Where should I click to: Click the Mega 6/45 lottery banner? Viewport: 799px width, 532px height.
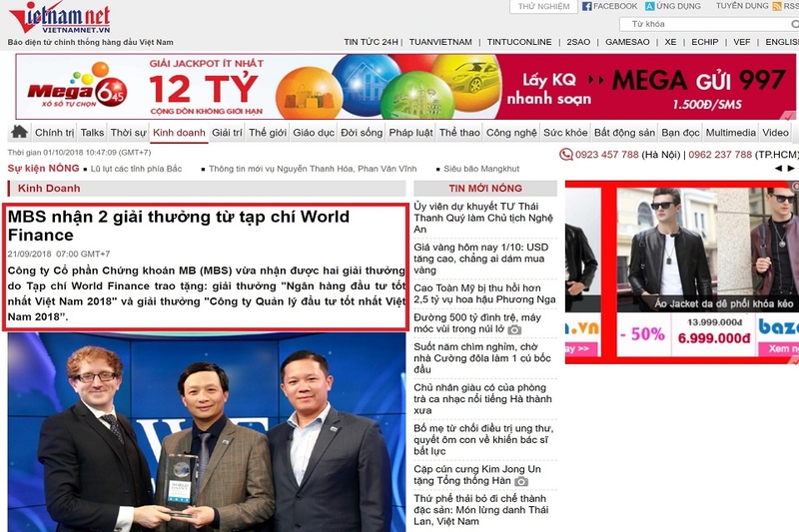pyautogui.click(x=405, y=87)
